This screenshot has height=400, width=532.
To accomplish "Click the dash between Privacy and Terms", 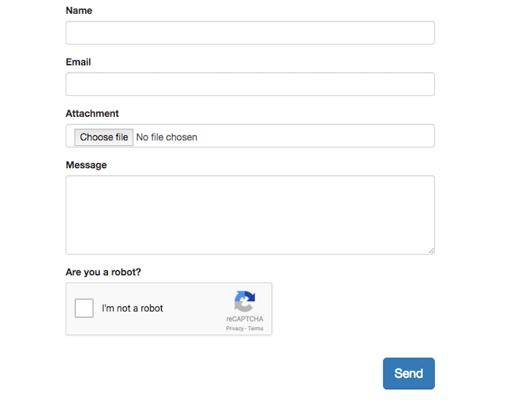I will point(246,328).
